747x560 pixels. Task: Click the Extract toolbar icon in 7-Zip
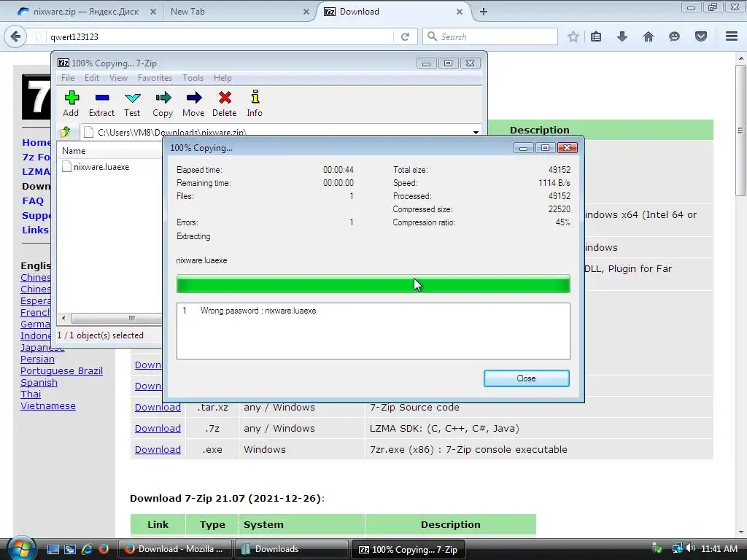pyautogui.click(x=101, y=104)
